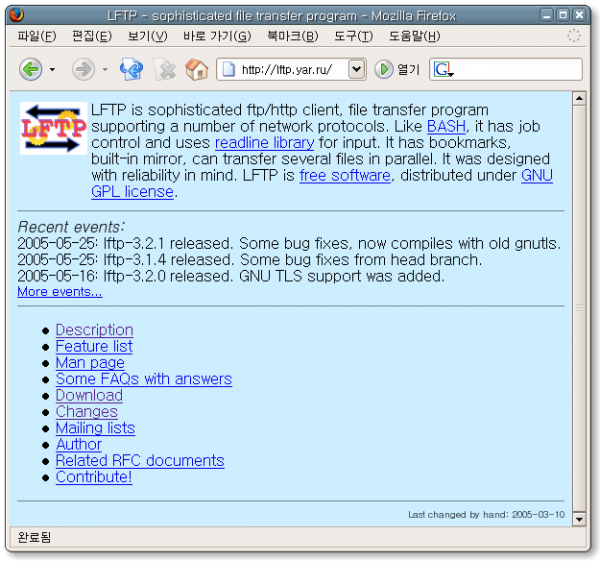
Task: Open the 도구(T) menu
Action: coord(353,36)
